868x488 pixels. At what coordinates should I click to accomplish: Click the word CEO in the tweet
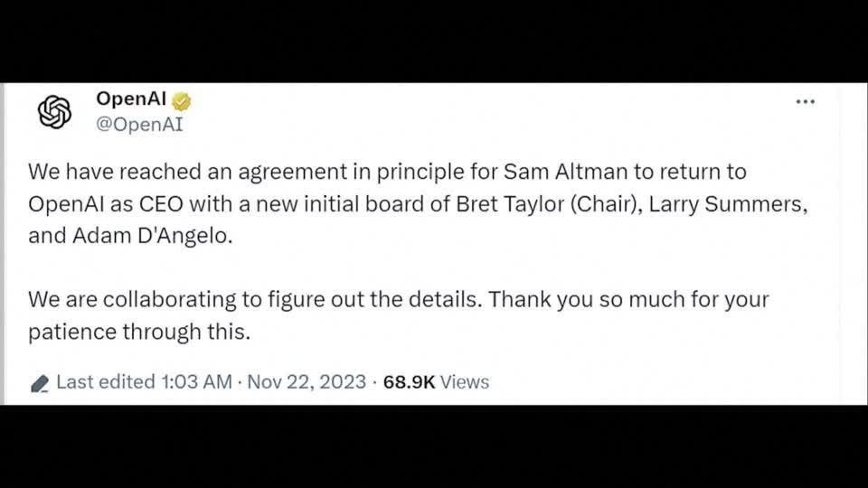coord(161,204)
